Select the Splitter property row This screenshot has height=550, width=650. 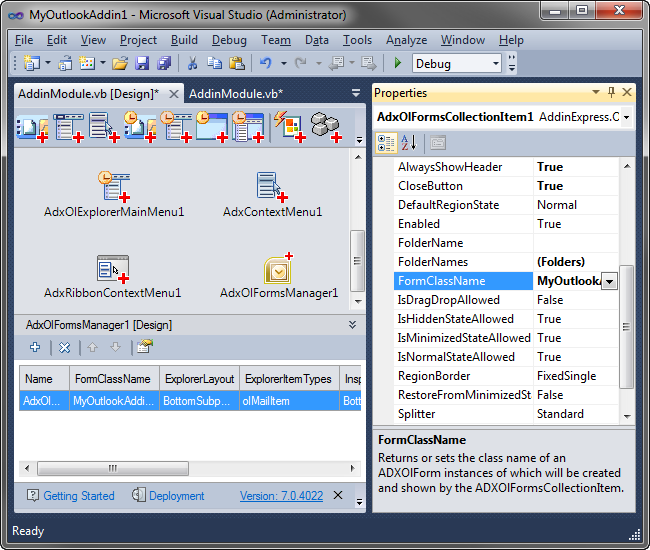tap(506, 414)
